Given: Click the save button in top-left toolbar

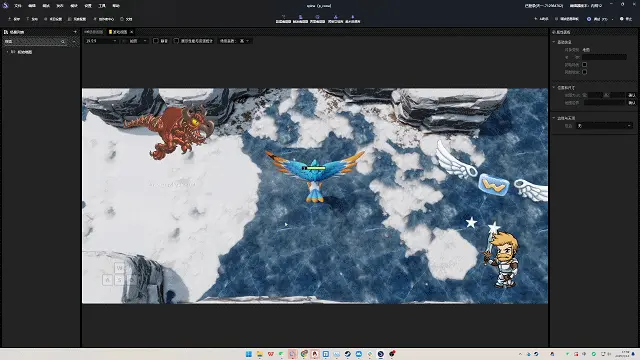Looking at the screenshot, I should click(14, 19).
